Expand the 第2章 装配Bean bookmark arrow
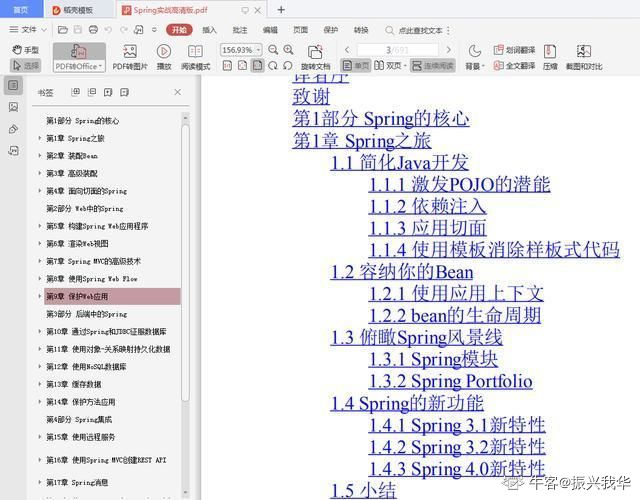Screen dimensions: 640x500 click(40, 156)
